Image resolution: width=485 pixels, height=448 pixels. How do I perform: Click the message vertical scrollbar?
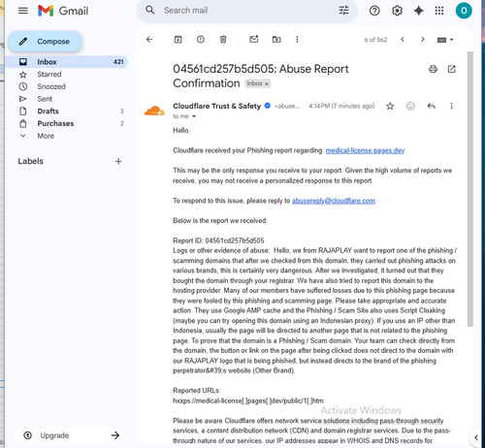coord(470,189)
